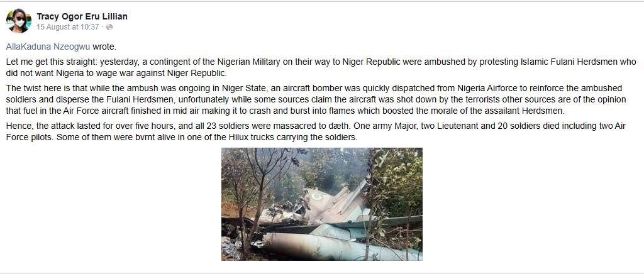Click the green roundel on the aircraft wreckage

coord(317,197)
